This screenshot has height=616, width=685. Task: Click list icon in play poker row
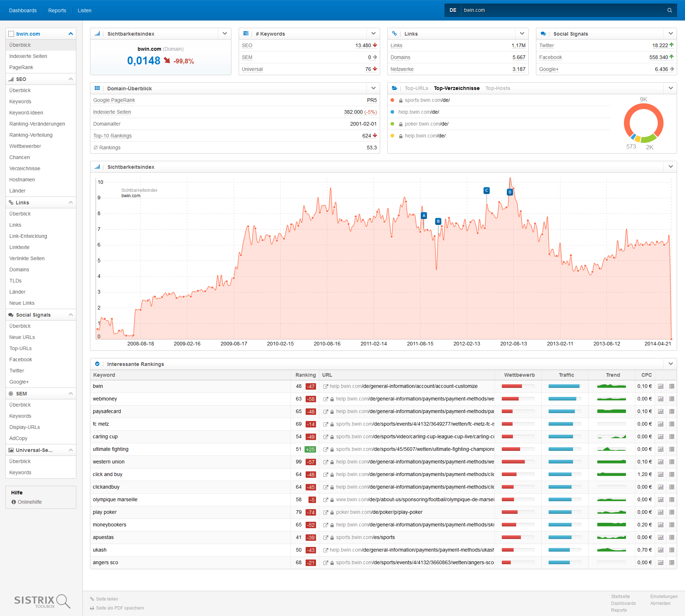pos(672,512)
